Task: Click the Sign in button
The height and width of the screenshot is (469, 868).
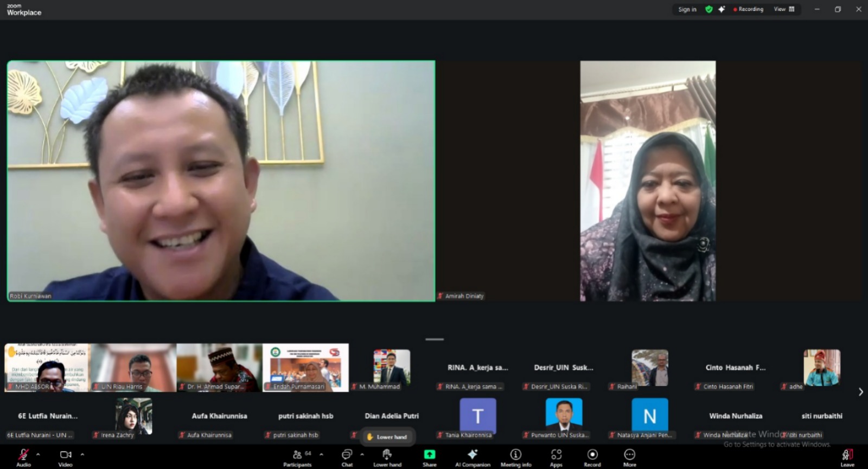Action: pyautogui.click(x=687, y=9)
